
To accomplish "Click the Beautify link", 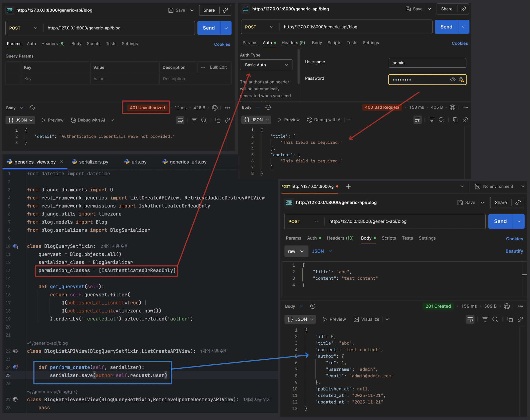I will coord(514,251).
